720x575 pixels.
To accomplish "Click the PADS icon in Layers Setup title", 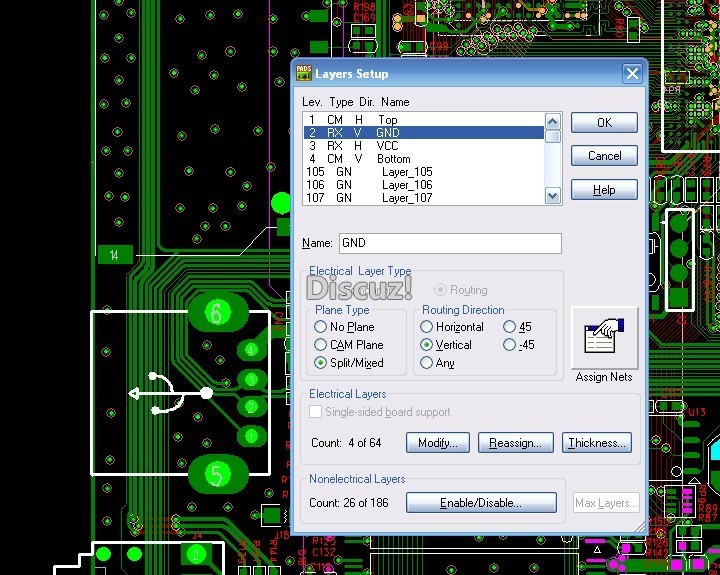I will [x=304, y=73].
